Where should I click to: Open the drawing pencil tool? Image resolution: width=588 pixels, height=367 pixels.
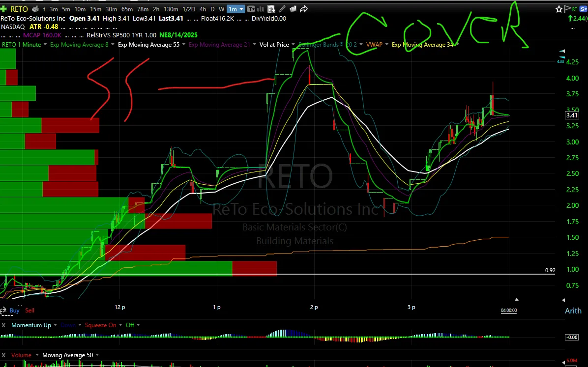tap(282, 9)
